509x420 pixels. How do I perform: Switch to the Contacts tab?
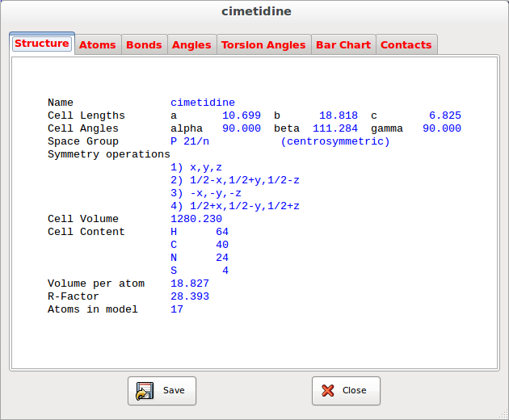click(406, 44)
